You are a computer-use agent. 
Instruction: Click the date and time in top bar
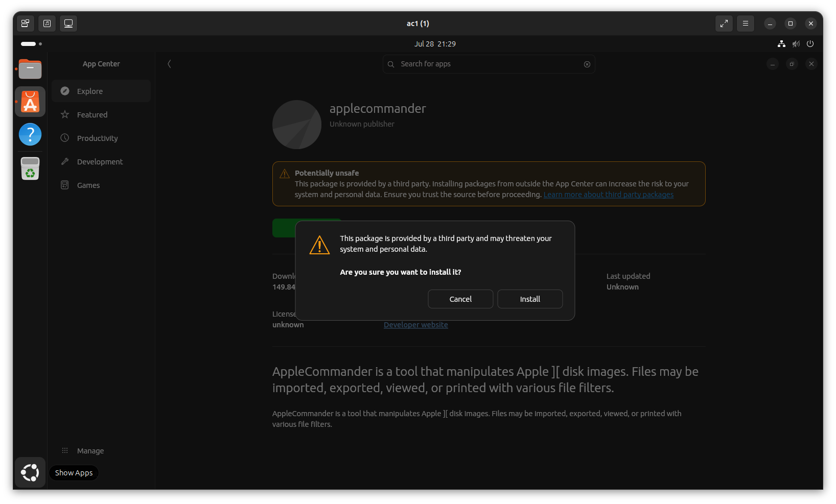(435, 44)
